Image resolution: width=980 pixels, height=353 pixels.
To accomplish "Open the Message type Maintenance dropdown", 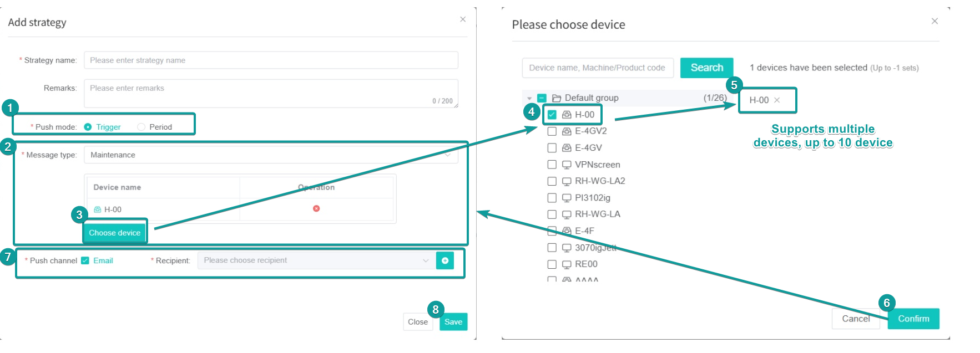I will tap(271, 155).
